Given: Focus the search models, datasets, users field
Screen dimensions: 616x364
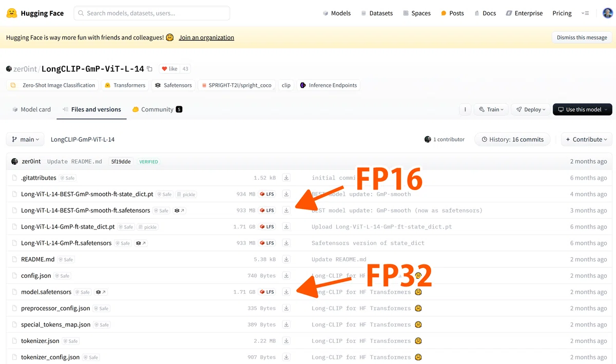Looking at the screenshot, I should click(x=152, y=13).
